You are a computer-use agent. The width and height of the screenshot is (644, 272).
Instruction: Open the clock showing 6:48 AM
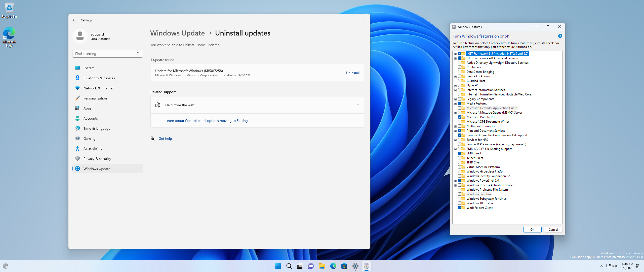[627, 266]
